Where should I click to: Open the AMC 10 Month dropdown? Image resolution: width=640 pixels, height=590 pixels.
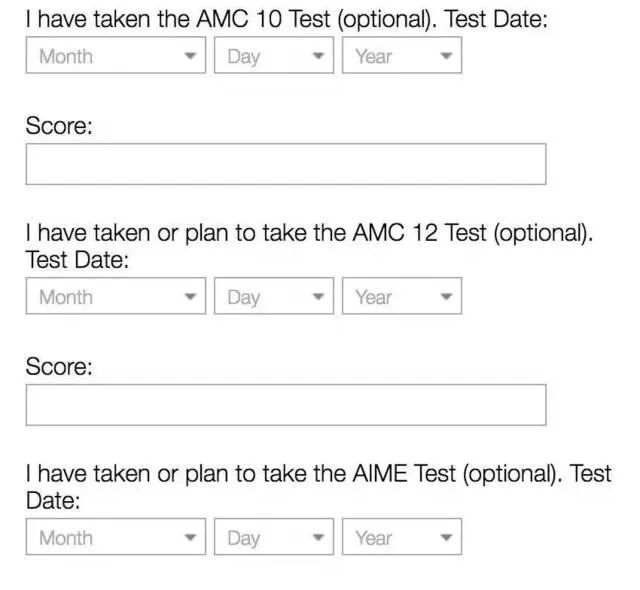tap(115, 56)
